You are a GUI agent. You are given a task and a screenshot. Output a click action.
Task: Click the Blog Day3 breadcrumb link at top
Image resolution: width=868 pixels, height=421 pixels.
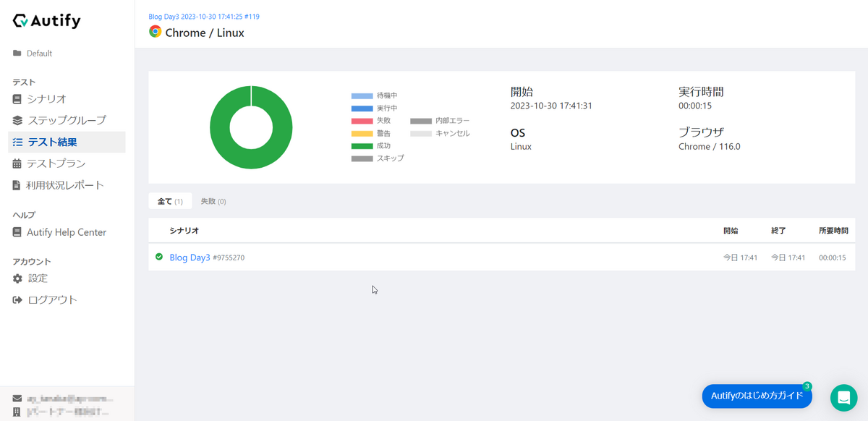204,16
